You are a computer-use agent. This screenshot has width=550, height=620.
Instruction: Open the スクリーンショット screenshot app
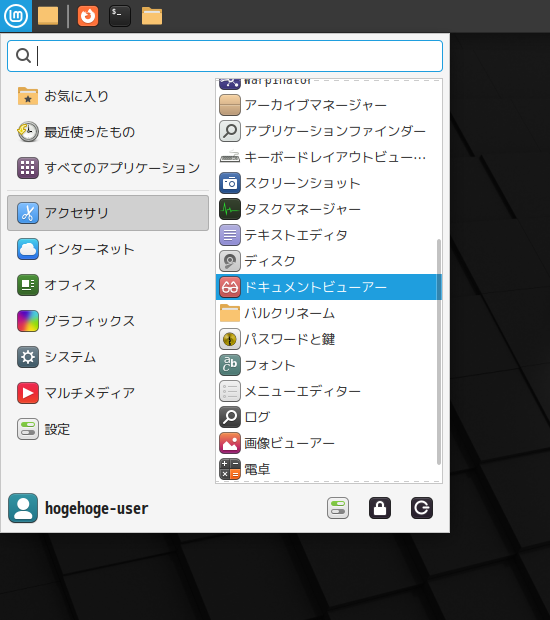pyautogui.click(x=329, y=183)
